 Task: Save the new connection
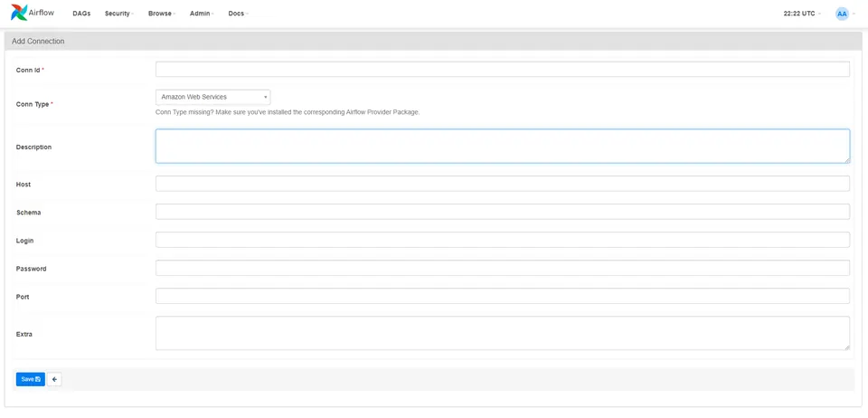click(x=31, y=379)
